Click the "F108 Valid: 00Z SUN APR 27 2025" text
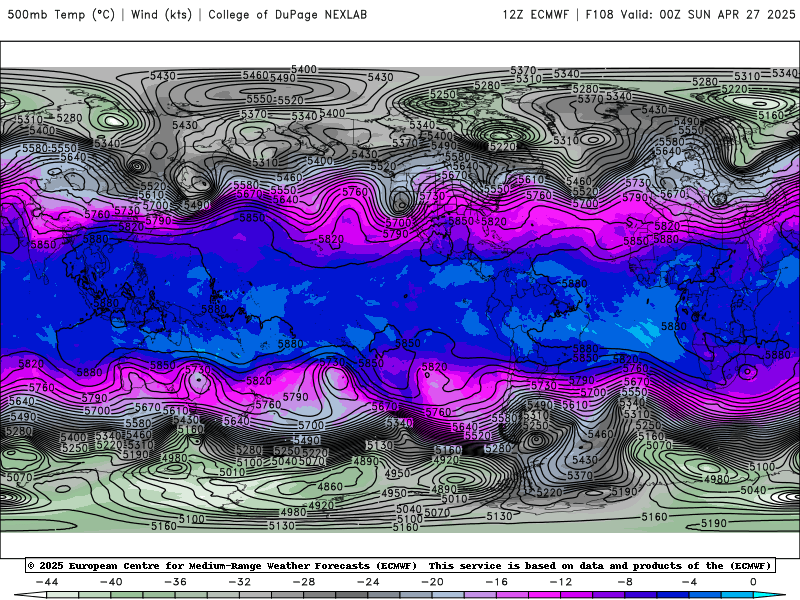This screenshot has width=800, height=600. coord(690,15)
